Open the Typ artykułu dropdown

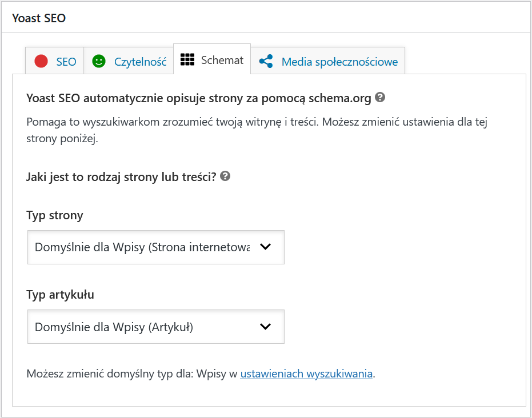(x=156, y=327)
